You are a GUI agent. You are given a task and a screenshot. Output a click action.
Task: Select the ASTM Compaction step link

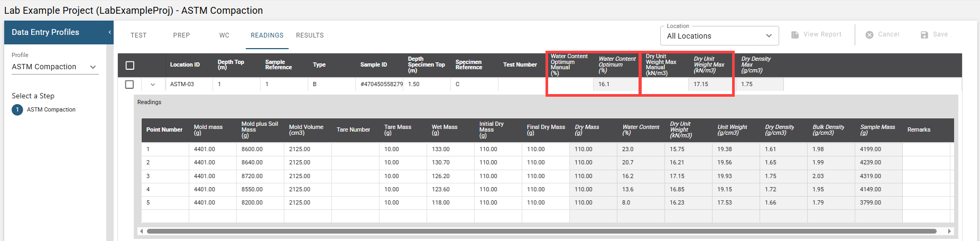tap(51, 110)
